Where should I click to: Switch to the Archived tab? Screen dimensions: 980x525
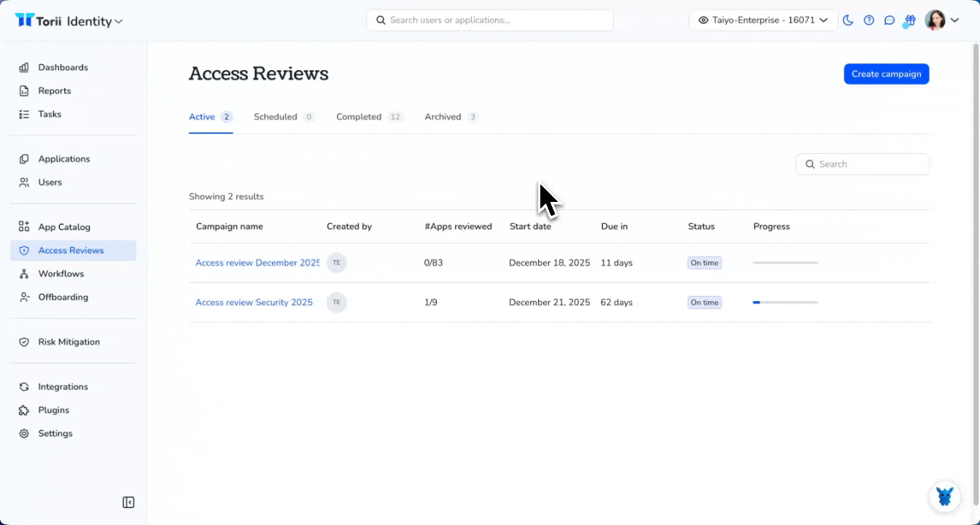pyautogui.click(x=451, y=117)
